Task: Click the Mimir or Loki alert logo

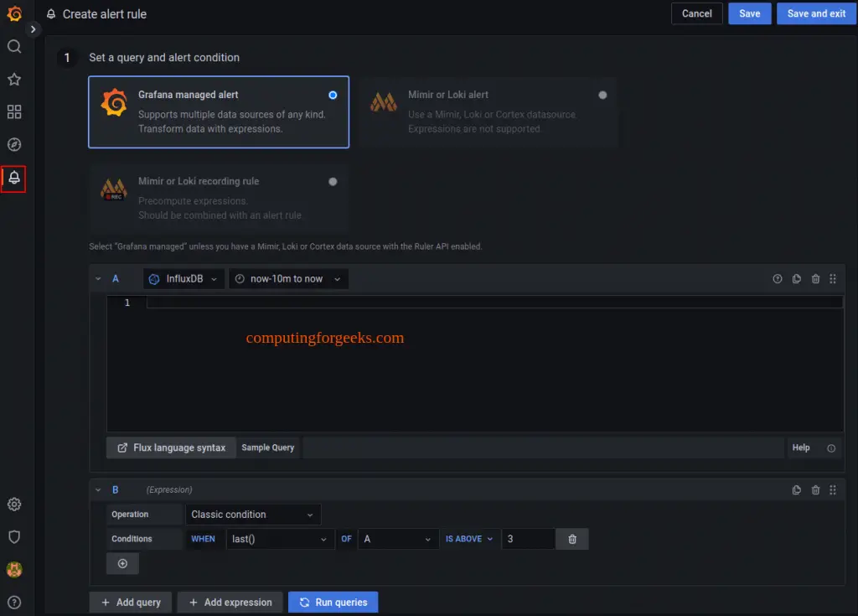Action: tap(384, 102)
